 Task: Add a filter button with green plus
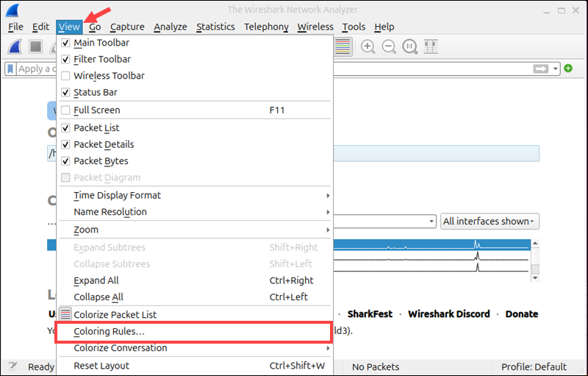(x=568, y=68)
